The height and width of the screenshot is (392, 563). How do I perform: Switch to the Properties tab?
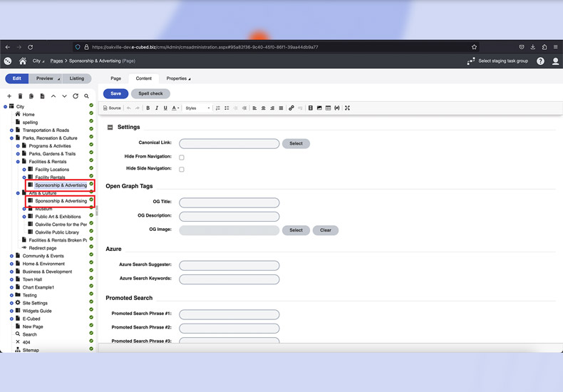tap(178, 78)
